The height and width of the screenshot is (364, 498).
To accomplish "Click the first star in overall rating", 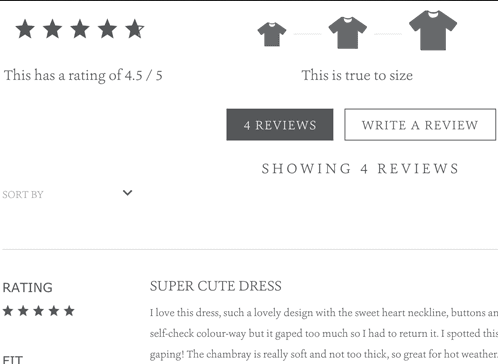I will 25,29.
